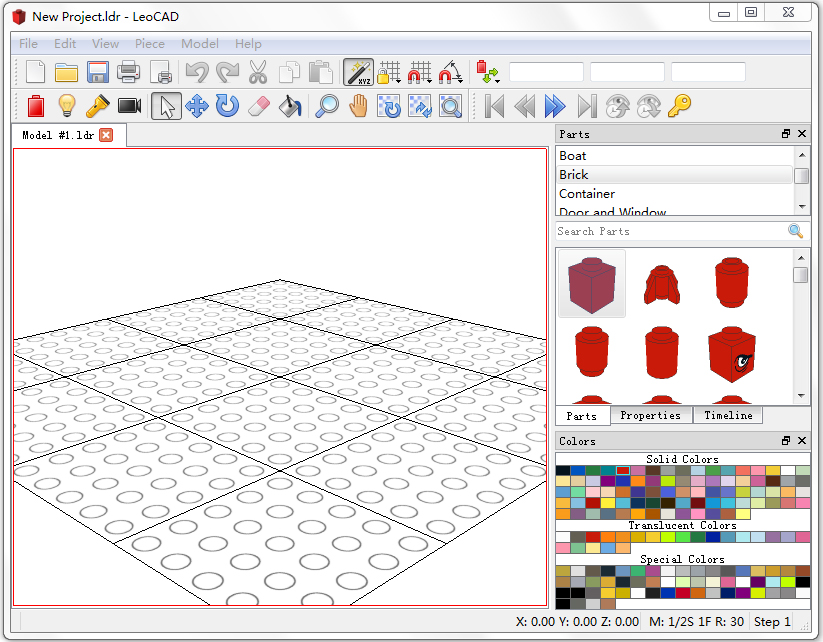Activate the Select arrow tool
Screen dimensions: 823x642
[x=166, y=106]
